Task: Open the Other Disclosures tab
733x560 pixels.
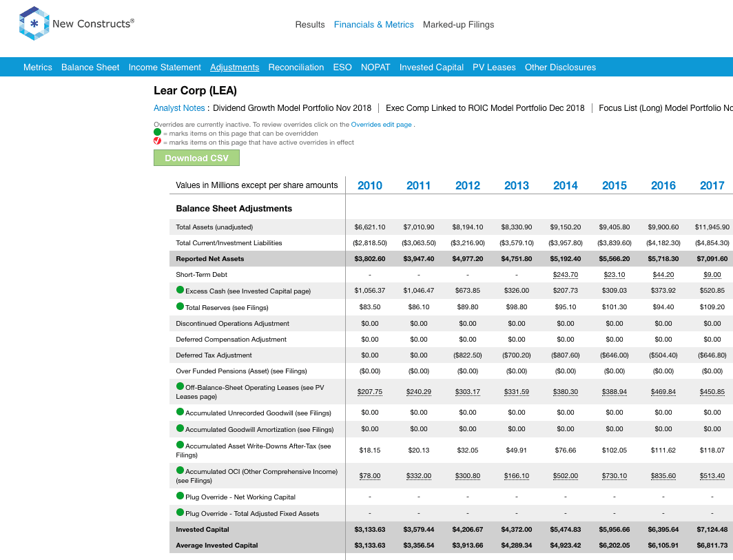Action: click(x=560, y=68)
